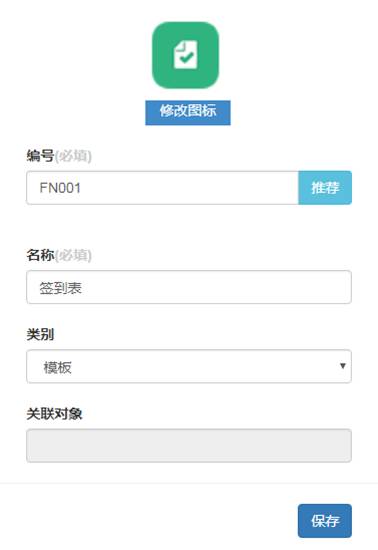Click the greyed-out 关联对象 field

click(x=189, y=445)
